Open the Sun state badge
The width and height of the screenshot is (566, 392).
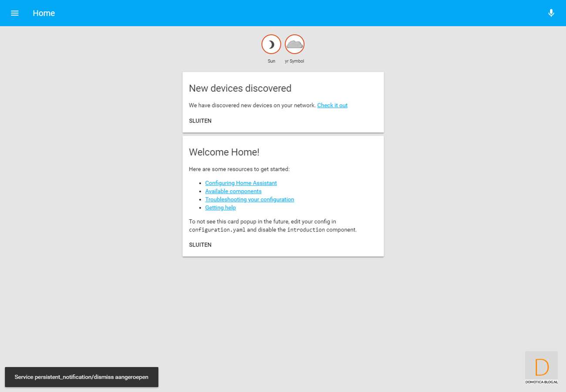click(271, 44)
